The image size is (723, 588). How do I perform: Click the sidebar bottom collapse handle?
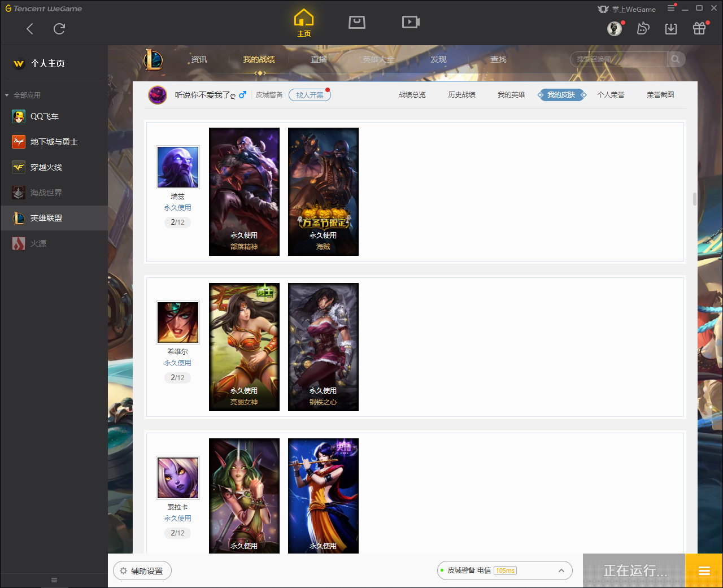pos(54,580)
